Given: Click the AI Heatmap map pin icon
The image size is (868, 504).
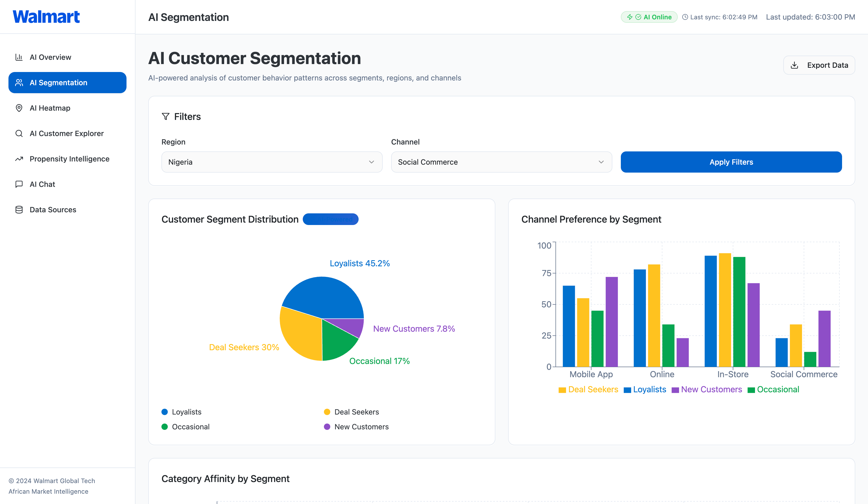Looking at the screenshot, I should click(x=19, y=108).
